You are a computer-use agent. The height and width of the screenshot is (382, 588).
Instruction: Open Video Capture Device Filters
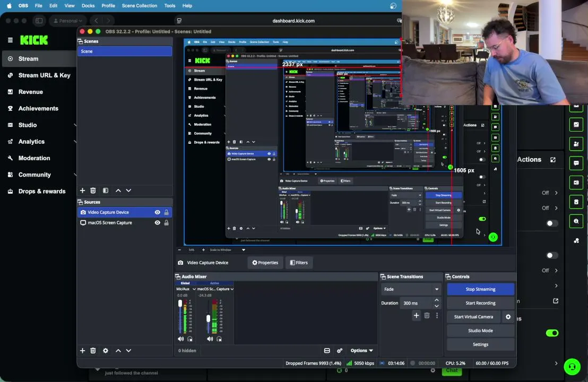[x=299, y=263]
